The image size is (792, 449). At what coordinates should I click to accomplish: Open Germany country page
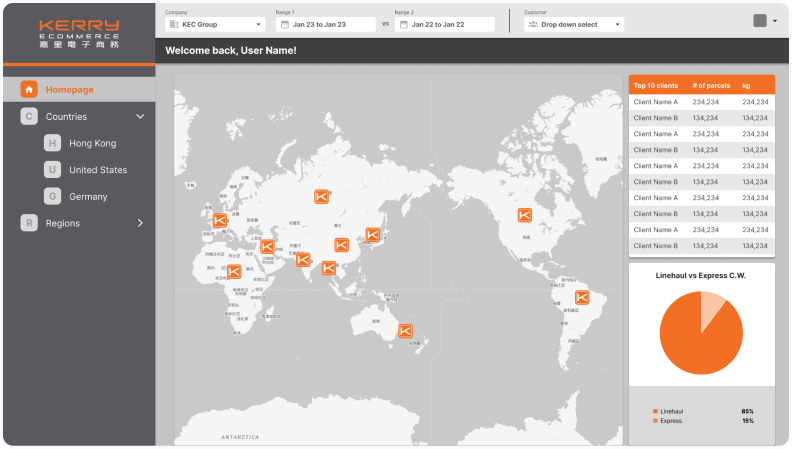(88, 197)
